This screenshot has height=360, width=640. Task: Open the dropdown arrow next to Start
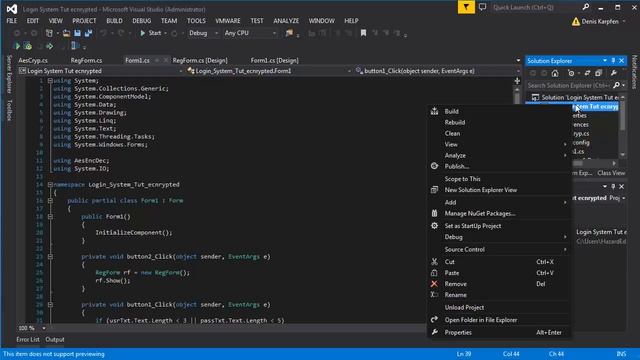pos(165,33)
